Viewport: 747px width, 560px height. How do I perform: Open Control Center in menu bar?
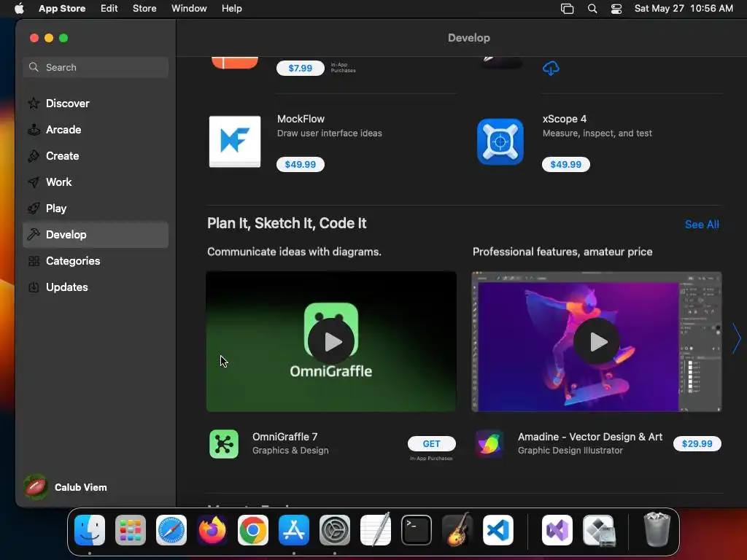[616, 9]
